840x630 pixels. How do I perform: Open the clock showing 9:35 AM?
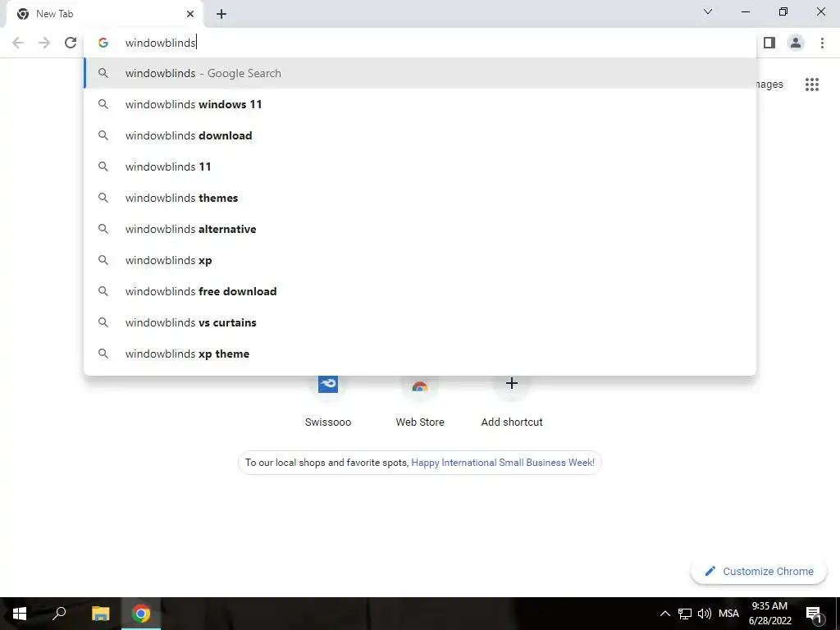(x=769, y=614)
